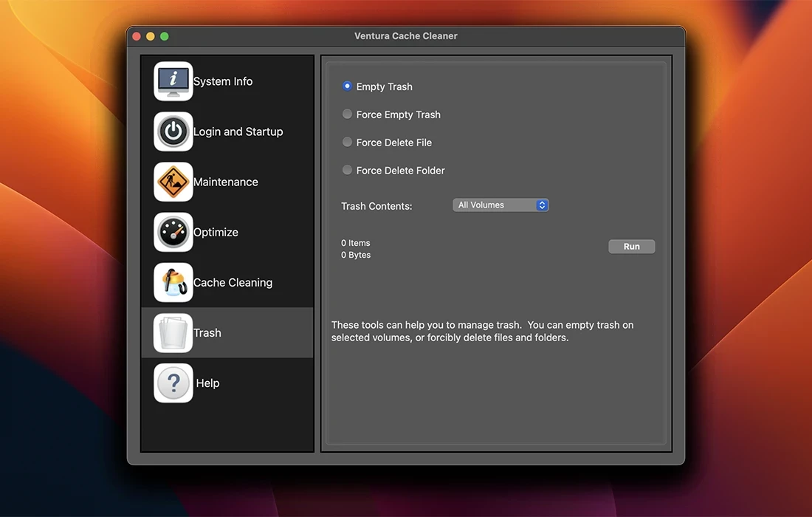
Task: Click the Ventura Cache Cleaner title bar
Action: 406,36
